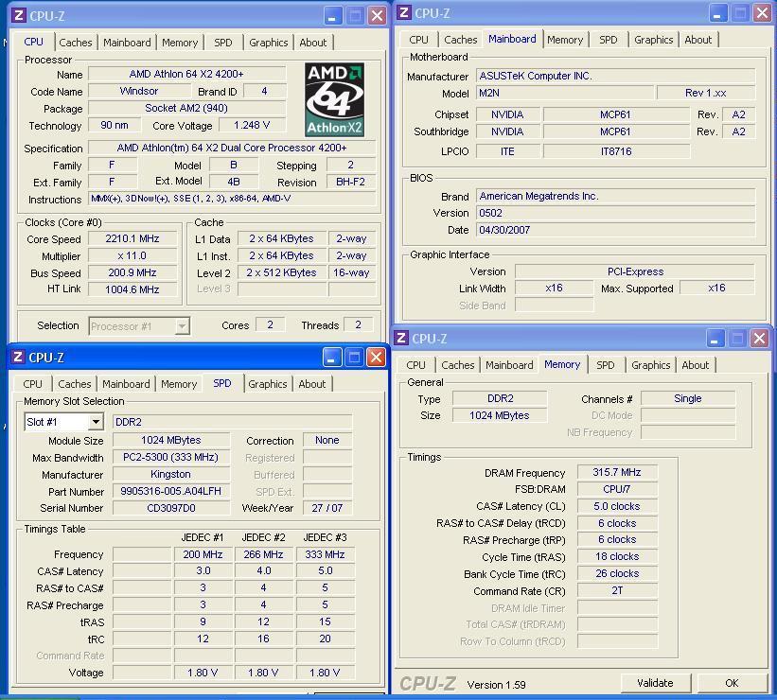Open About tab in the Memory window
The width and height of the screenshot is (777, 700).
[x=696, y=365]
